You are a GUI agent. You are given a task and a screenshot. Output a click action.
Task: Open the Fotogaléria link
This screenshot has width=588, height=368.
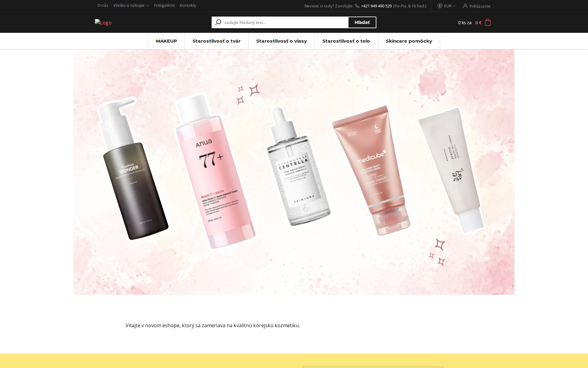point(164,6)
